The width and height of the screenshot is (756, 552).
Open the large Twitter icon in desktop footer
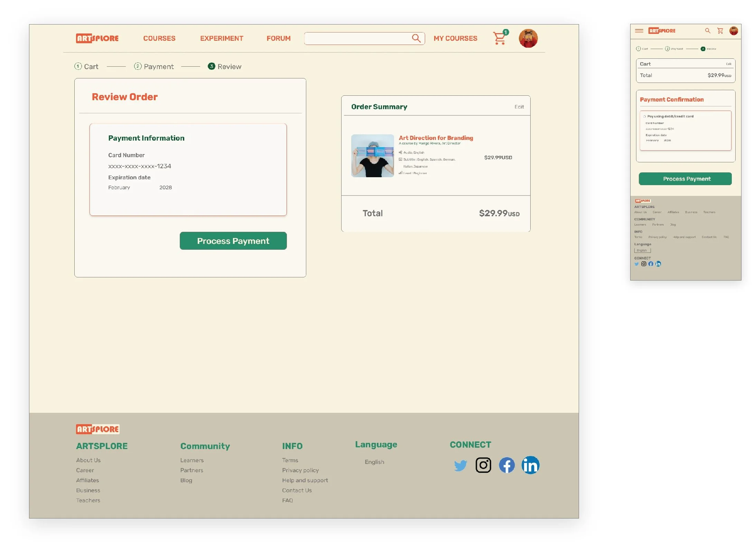point(460,465)
